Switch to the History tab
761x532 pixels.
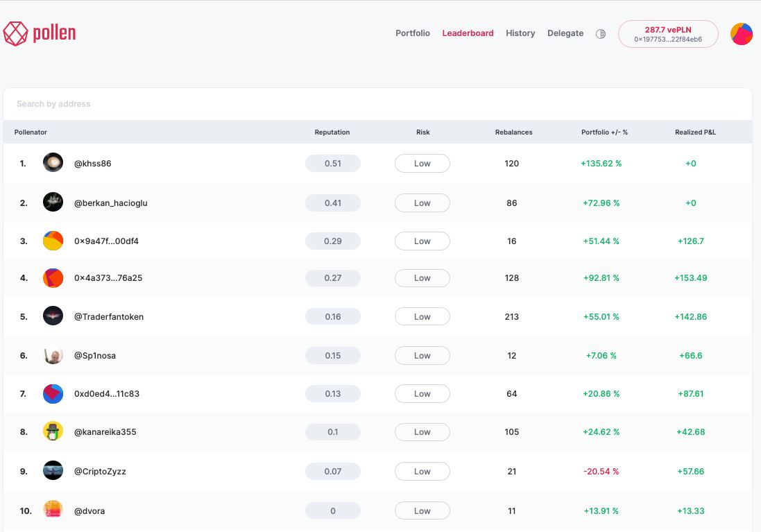pos(520,33)
